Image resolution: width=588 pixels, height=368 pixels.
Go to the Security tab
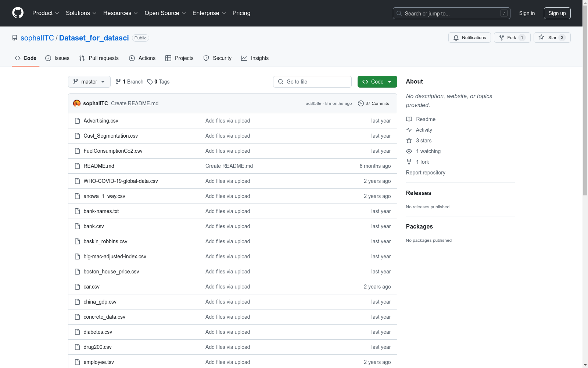pos(218,58)
